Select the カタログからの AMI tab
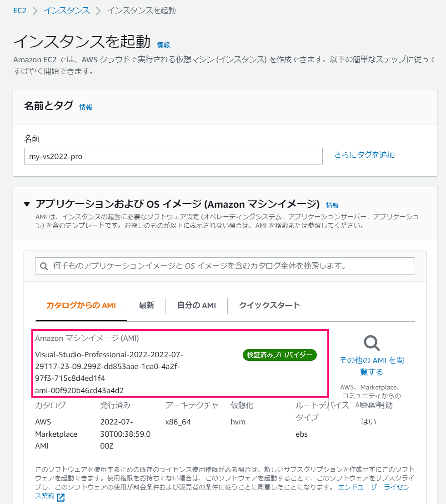The width and height of the screenshot is (446, 504). click(81, 305)
